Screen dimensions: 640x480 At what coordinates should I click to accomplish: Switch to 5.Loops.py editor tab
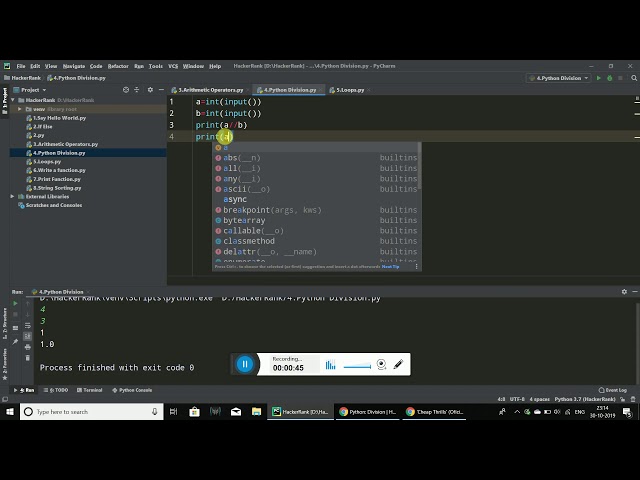tap(348, 90)
